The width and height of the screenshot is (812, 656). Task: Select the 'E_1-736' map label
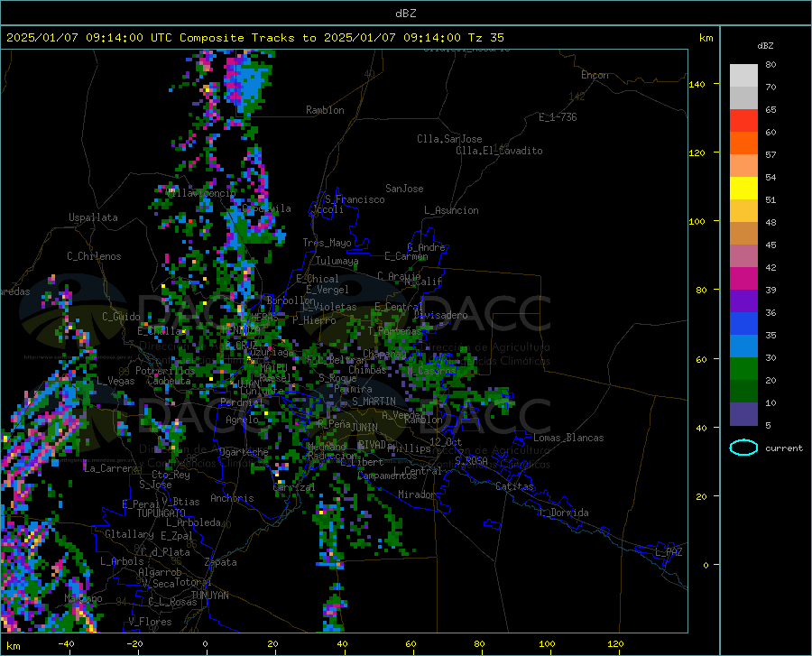tap(558, 117)
